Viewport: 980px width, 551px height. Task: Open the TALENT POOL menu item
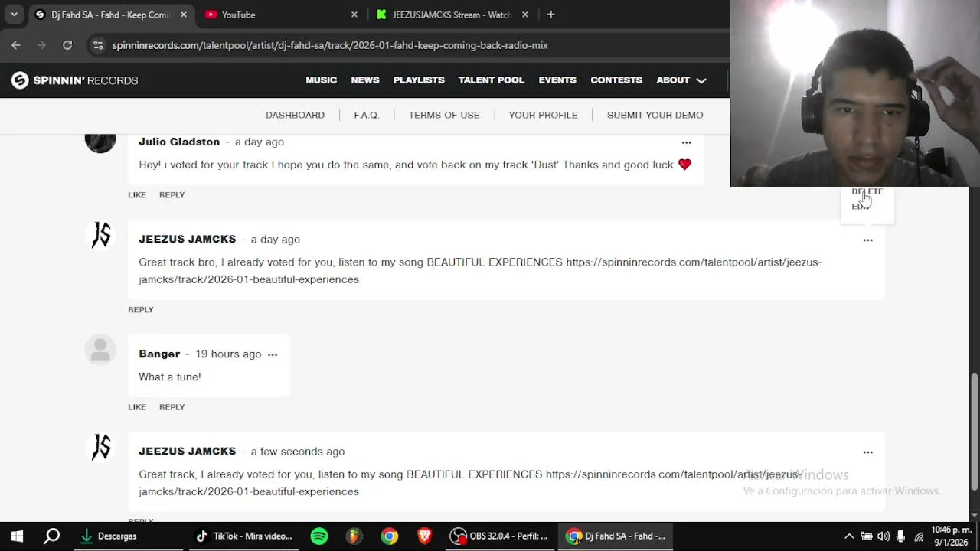492,80
